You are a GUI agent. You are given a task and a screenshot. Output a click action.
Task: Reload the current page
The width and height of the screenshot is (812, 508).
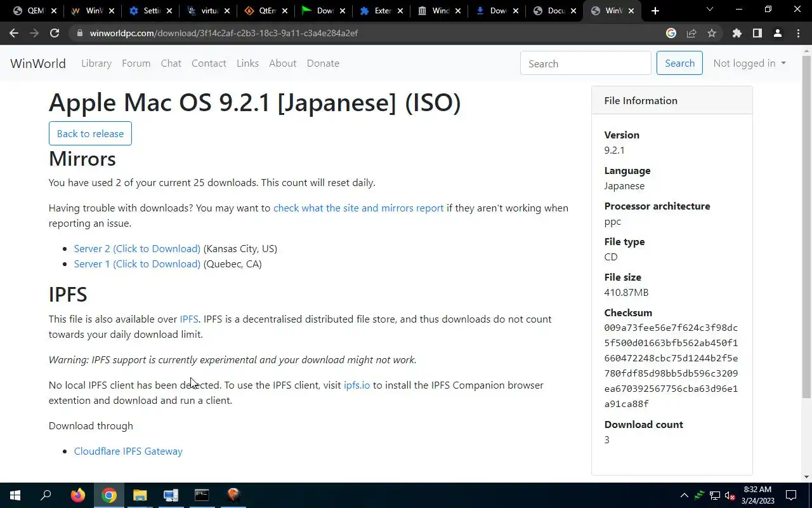click(x=55, y=33)
